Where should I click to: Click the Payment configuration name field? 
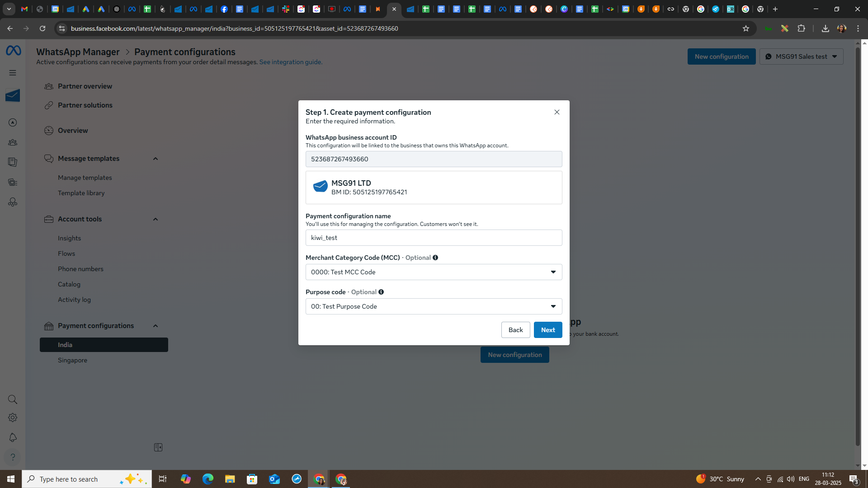434,238
